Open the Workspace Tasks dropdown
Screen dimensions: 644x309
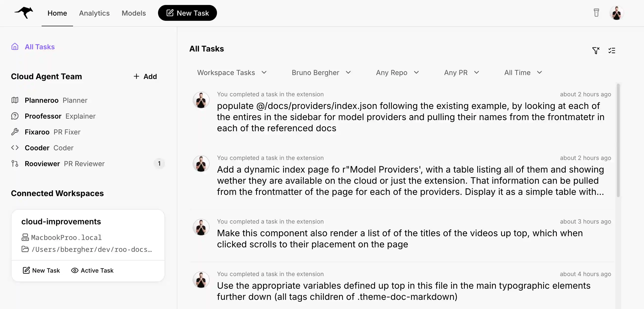point(232,73)
